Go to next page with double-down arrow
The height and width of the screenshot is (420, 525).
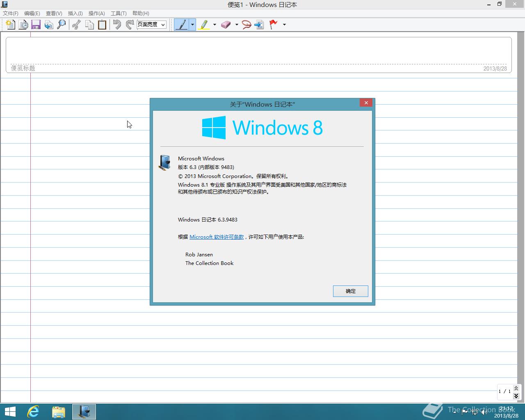(516, 396)
